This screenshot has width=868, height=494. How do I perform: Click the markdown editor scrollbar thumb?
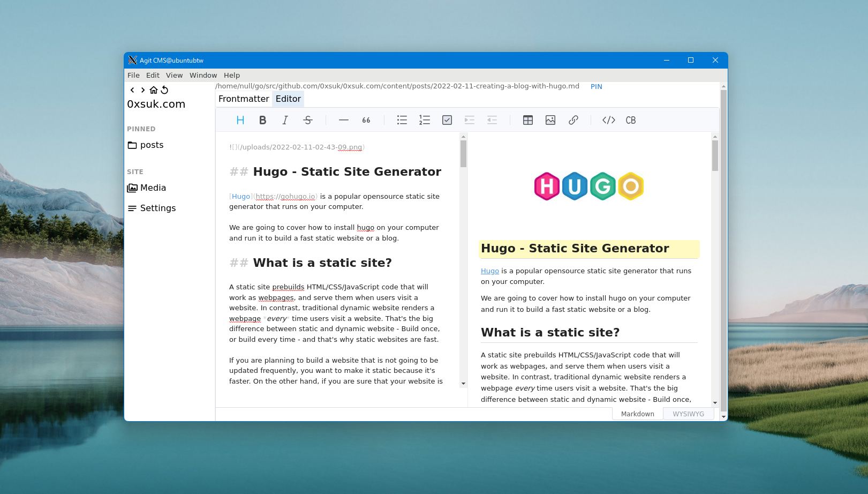tap(463, 154)
